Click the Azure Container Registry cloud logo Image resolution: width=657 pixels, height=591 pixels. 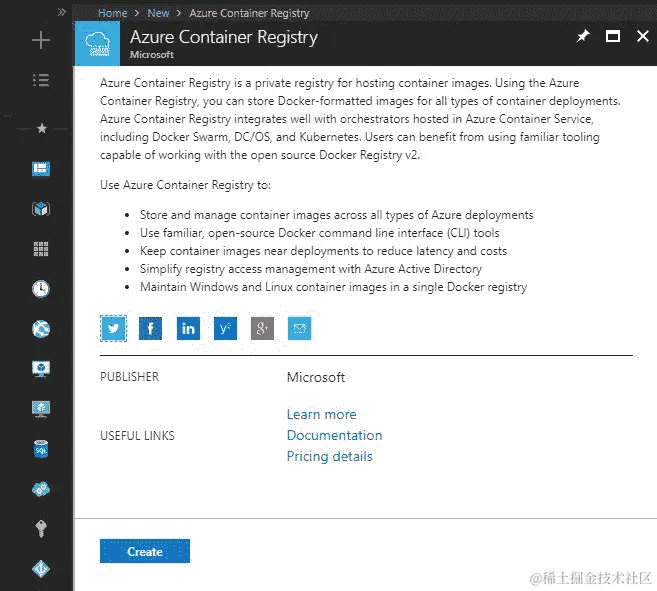click(97, 44)
